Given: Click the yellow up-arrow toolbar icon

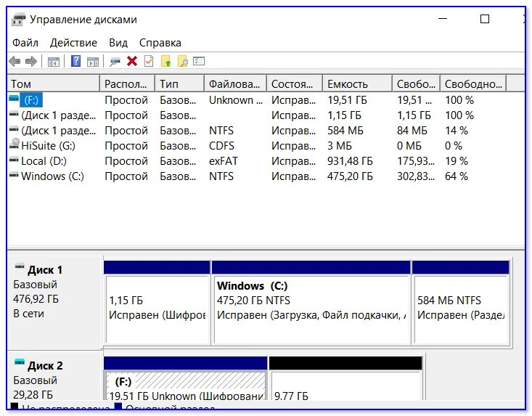Looking at the screenshot, I should [x=166, y=61].
